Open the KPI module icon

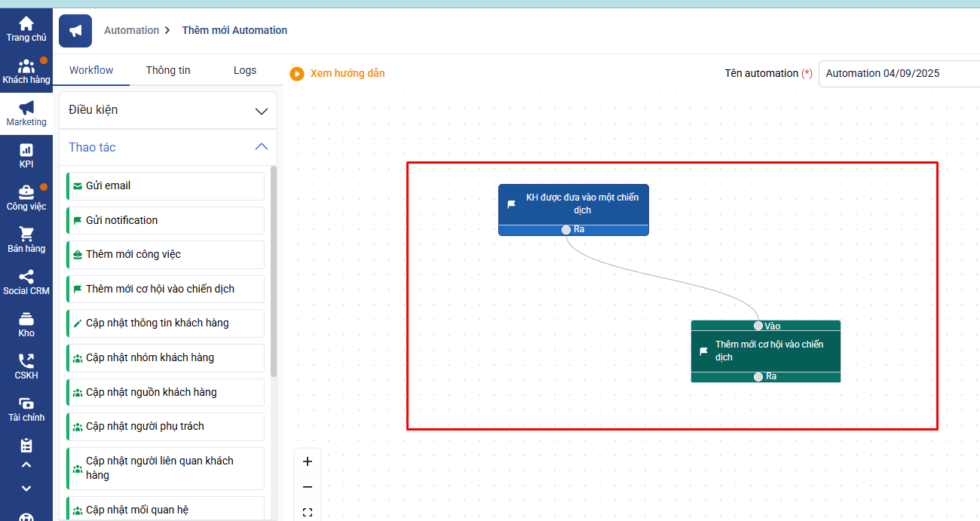26,155
